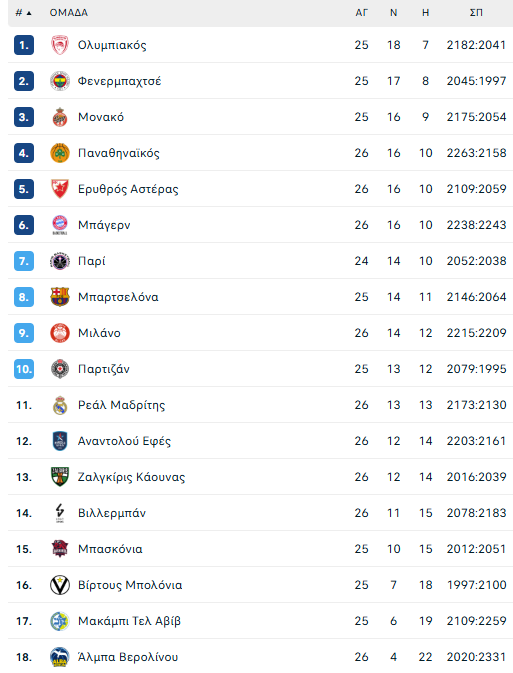
Task: Click the light-blue rank 7 badge
Action: coord(24,261)
